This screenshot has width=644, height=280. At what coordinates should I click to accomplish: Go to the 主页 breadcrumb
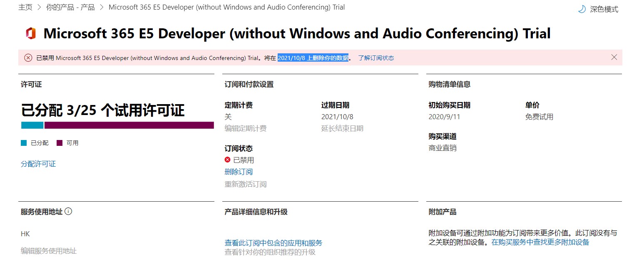[25, 7]
